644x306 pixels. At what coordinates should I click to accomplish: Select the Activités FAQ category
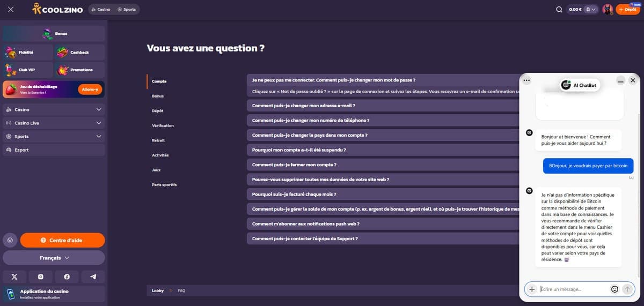coord(160,155)
